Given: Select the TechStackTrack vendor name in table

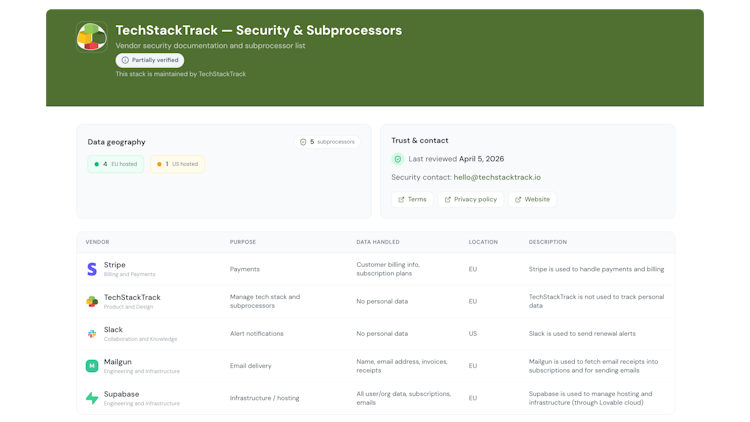Looking at the screenshot, I should 132,297.
